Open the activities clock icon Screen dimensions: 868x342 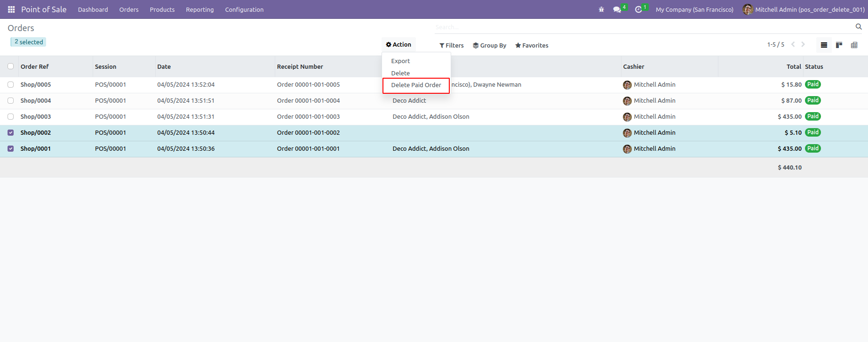point(638,9)
